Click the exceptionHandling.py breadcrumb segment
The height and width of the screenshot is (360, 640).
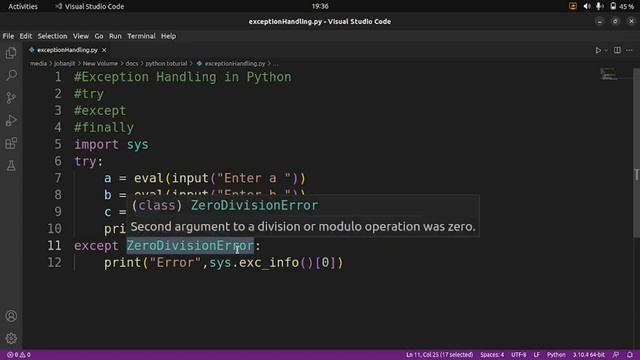click(x=231, y=64)
